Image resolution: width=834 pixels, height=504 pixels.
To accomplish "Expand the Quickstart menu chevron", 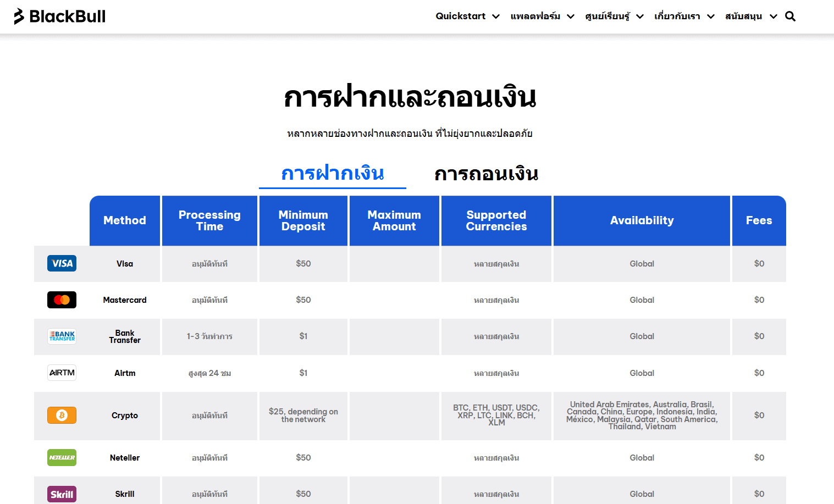I will [495, 16].
